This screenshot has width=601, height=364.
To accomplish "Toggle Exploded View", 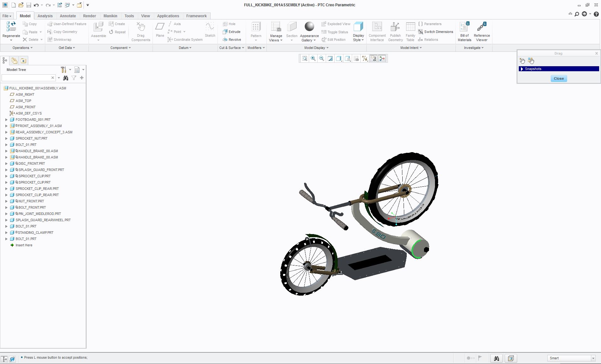I will point(336,24).
